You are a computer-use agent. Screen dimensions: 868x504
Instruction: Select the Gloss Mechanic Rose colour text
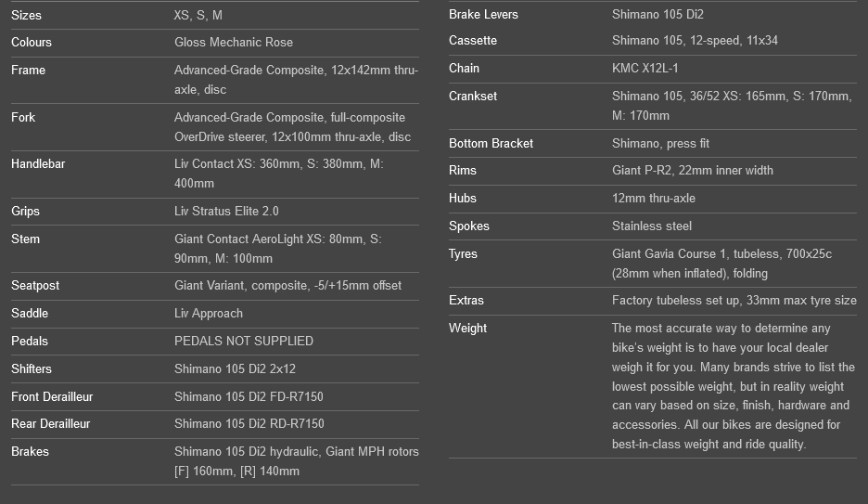pos(234,43)
